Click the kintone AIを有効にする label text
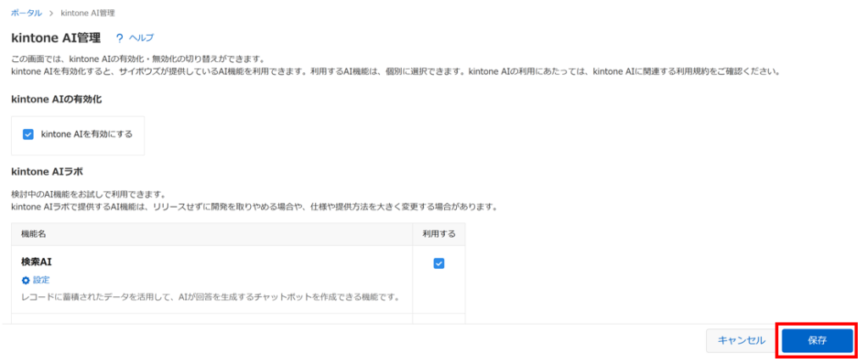This screenshot has width=868, height=364. pos(87,134)
